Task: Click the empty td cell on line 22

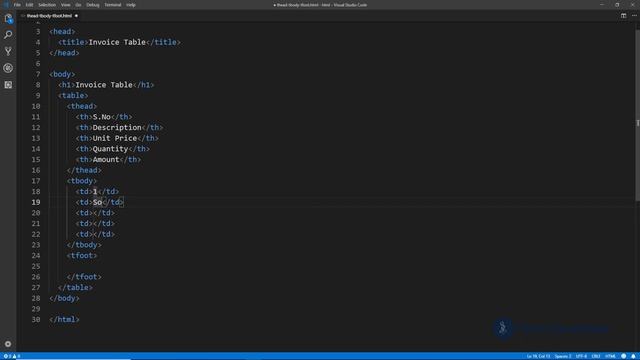Action: [95, 234]
